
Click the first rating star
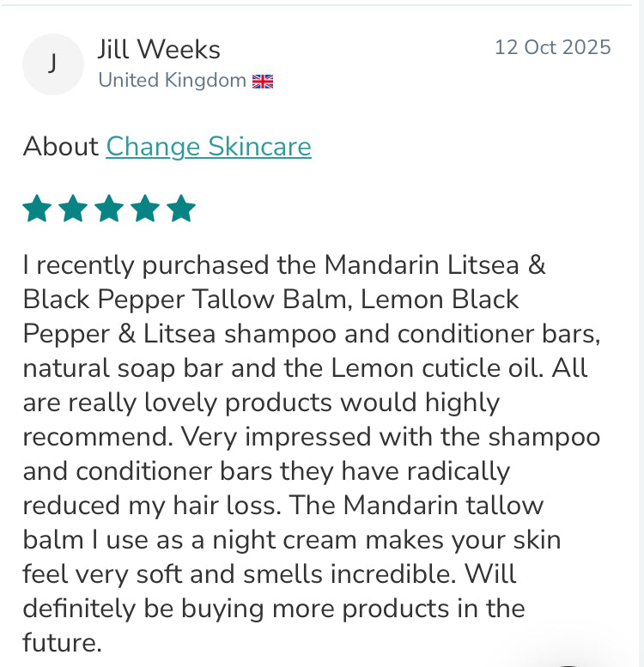(x=37, y=209)
